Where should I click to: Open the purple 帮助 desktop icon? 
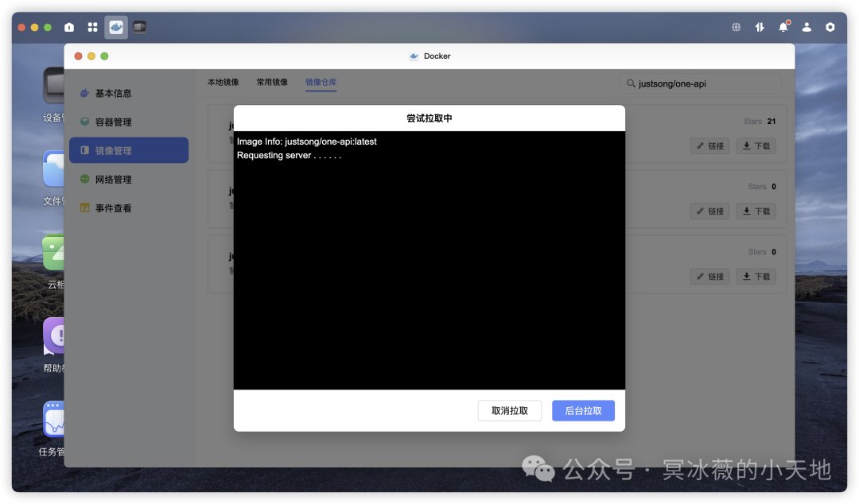click(x=54, y=335)
